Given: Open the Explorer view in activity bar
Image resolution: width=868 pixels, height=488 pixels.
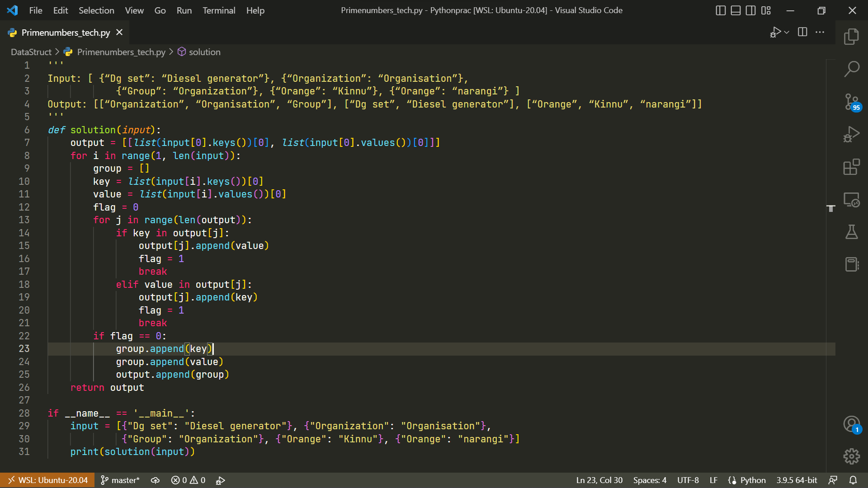Looking at the screenshot, I should [851, 37].
